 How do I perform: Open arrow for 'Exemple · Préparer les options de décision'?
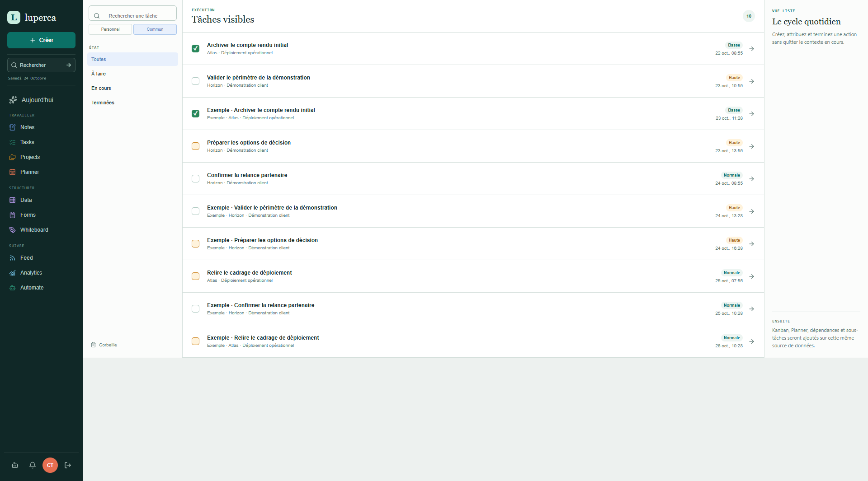(751, 244)
